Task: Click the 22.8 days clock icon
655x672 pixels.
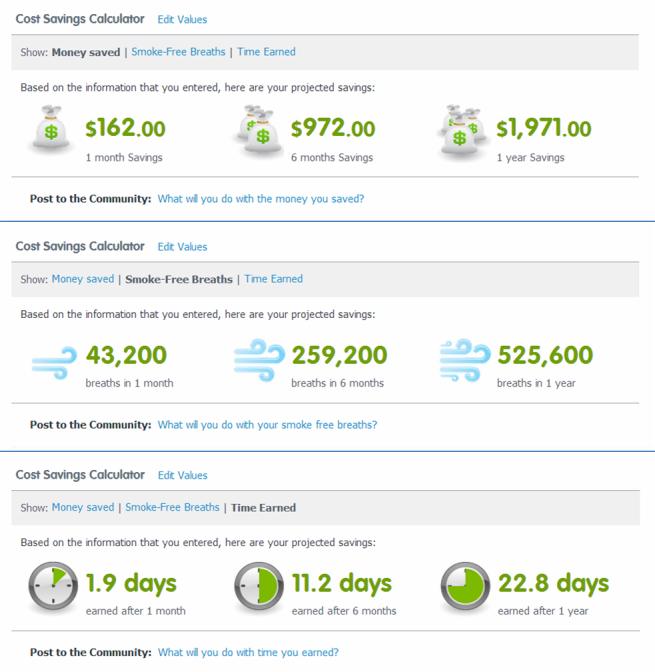Action: (x=465, y=587)
